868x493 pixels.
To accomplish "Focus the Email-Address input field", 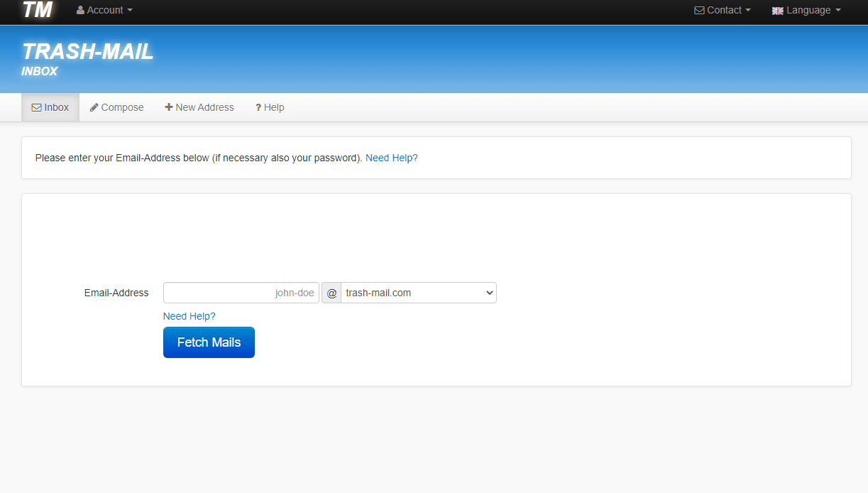I will coord(241,293).
